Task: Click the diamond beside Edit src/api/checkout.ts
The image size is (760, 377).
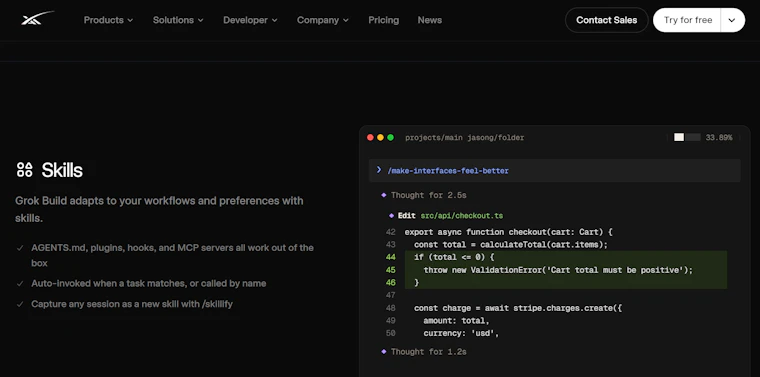Action: [x=391, y=215]
